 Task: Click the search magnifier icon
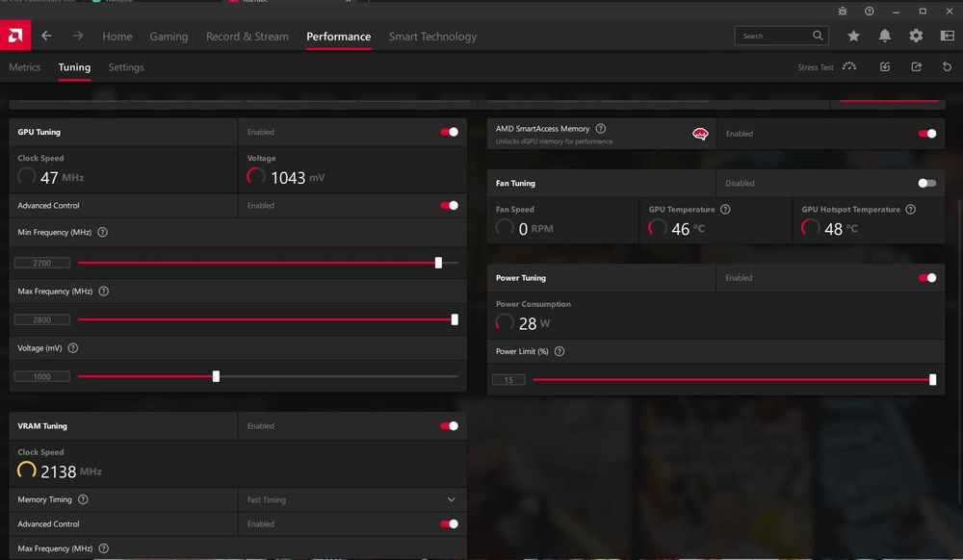tap(818, 36)
